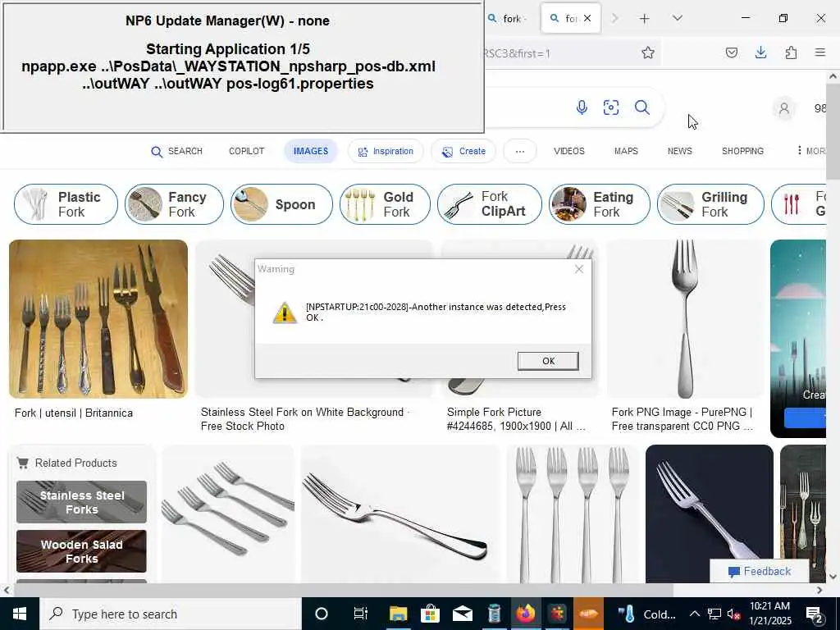840x630 pixels.
Task: Switch to the 'fork' browser tab
Action: pos(509,19)
